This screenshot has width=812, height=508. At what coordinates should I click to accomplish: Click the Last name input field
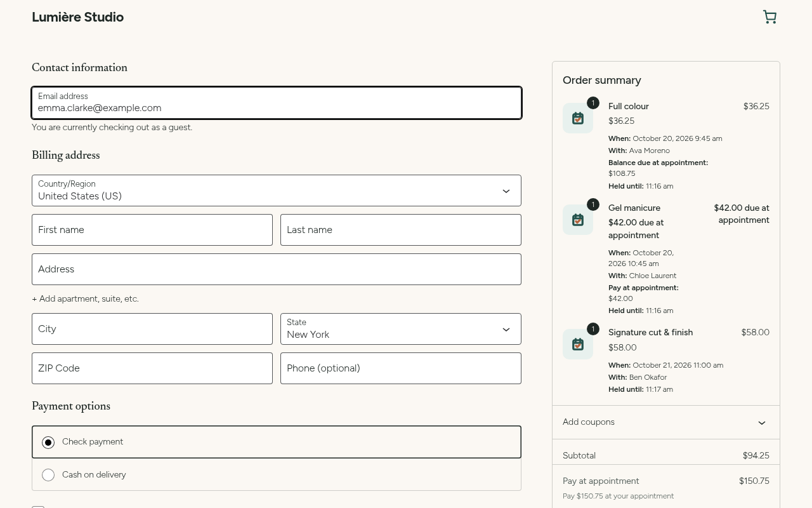coord(401,230)
